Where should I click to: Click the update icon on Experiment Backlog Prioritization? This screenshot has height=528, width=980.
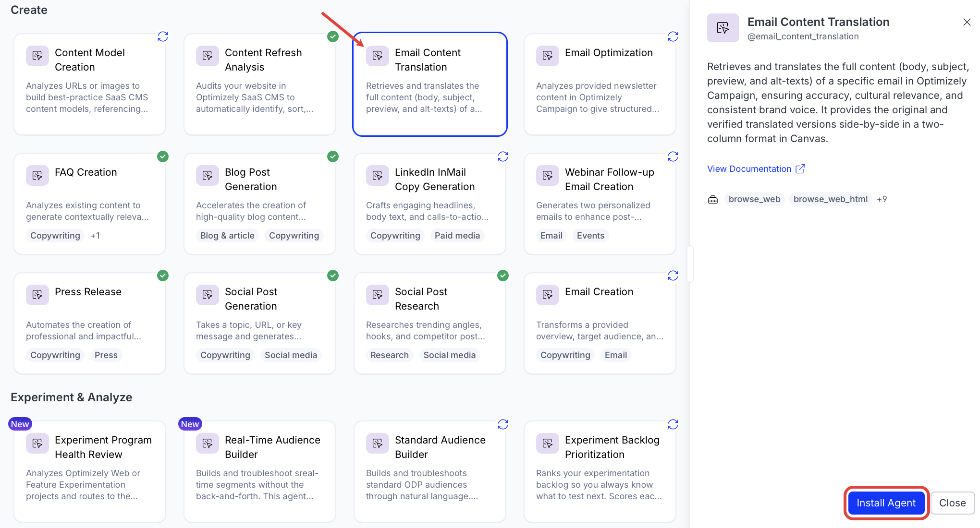point(673,424)
